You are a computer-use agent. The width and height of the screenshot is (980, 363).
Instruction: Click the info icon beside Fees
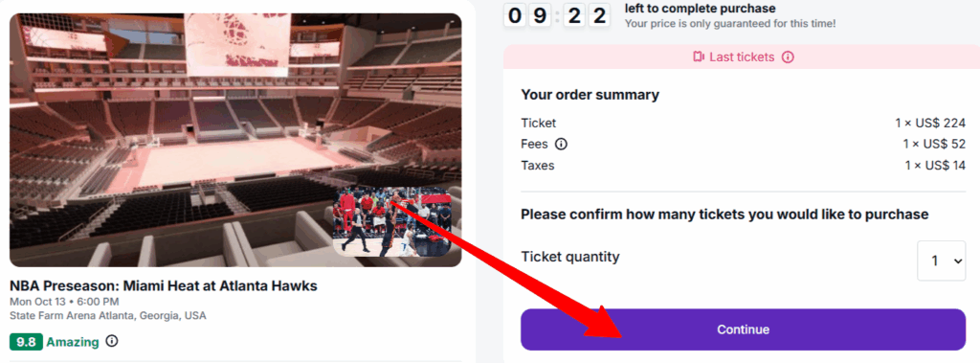[561, 145]
